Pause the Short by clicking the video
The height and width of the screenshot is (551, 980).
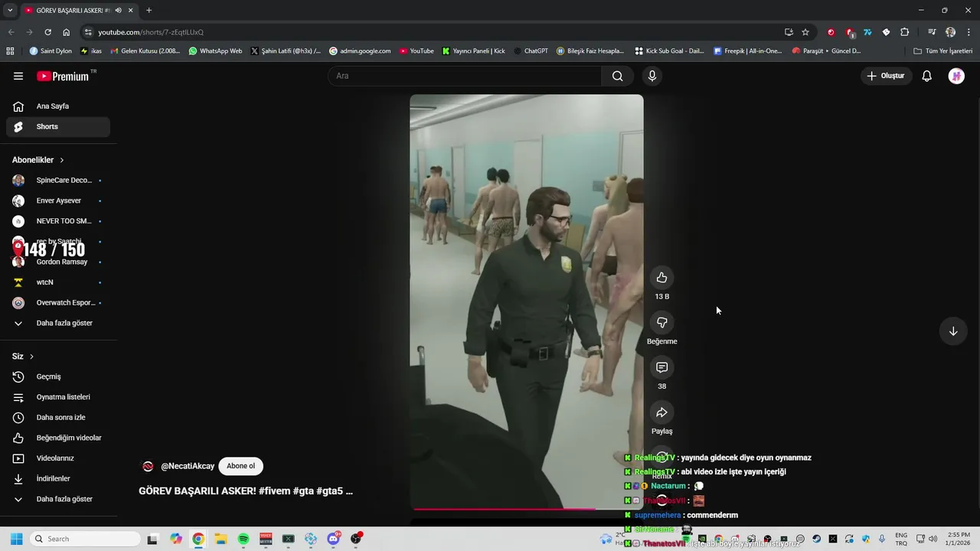point(527,302)
